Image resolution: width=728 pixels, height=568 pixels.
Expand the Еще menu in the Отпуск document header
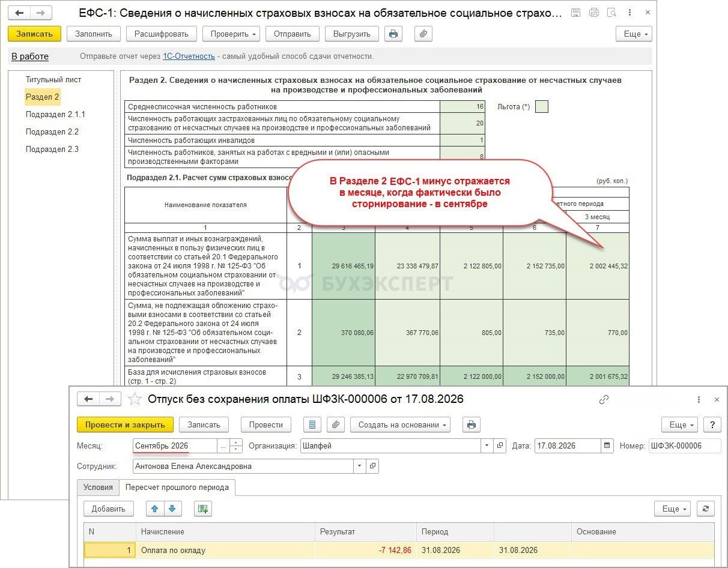(679, 424)
